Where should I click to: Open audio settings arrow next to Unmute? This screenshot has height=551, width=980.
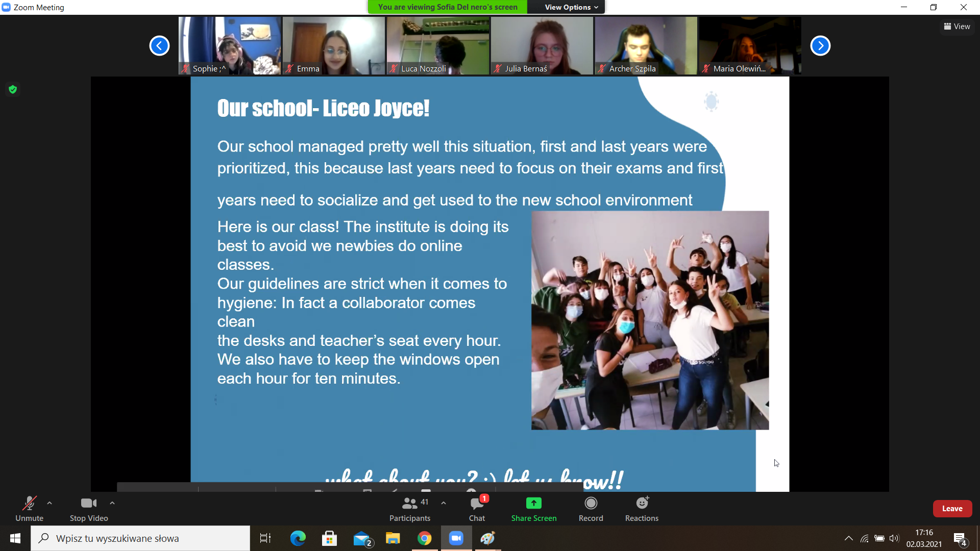pyautogui.click(x=50, y=503)
